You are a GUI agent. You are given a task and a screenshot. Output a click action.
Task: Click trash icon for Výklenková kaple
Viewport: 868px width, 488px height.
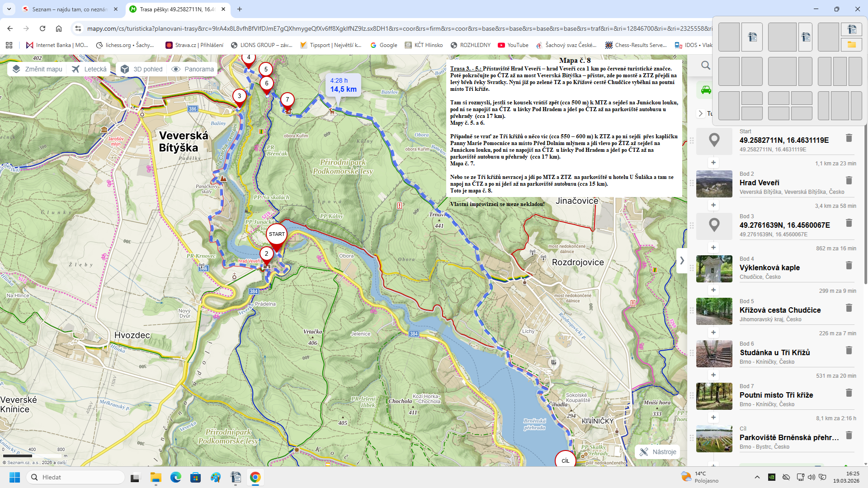(849, 266)
